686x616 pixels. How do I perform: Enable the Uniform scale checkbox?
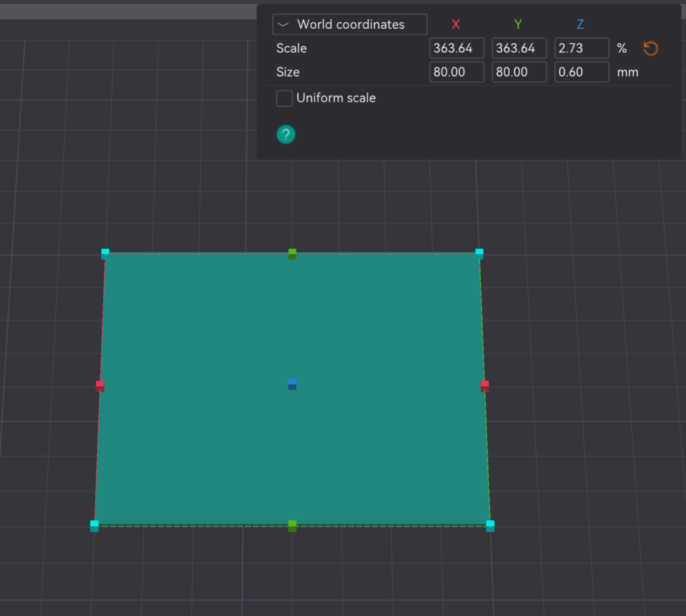point(285,98)
